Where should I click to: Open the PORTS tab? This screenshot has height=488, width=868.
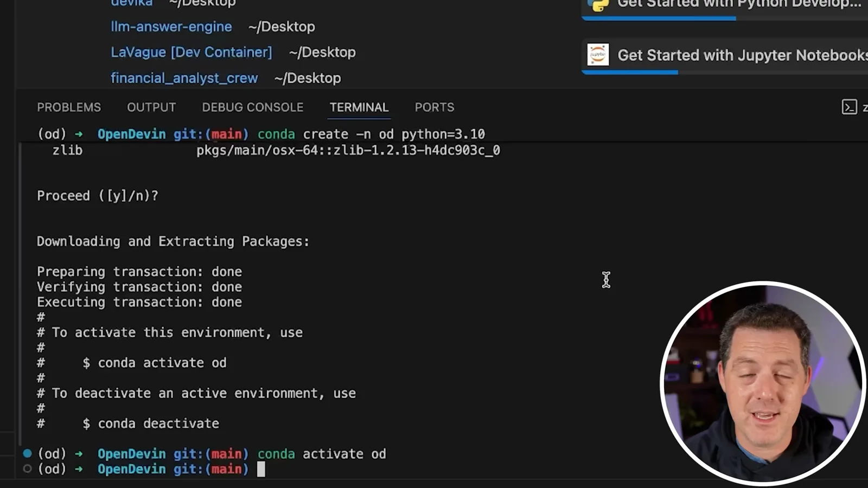(x=435, y=107)
